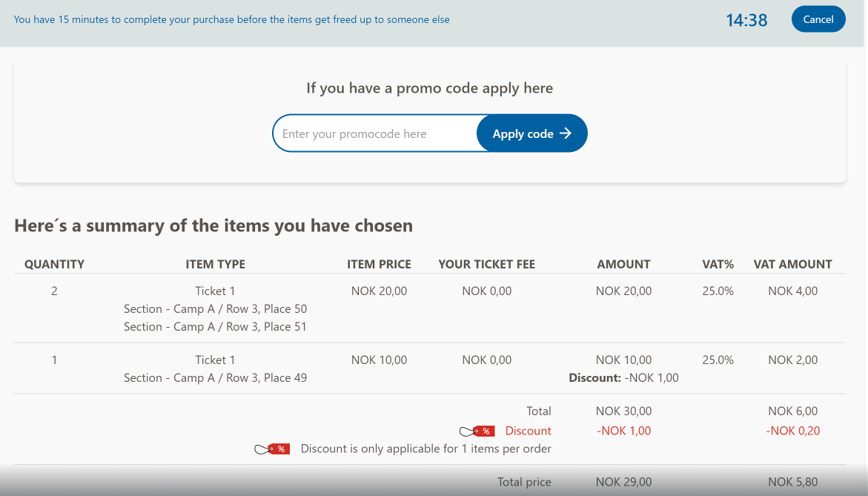Click the 14:38 countdown timer
The width and height of the screenshot is (868, 496).
(x=746, y=21)
